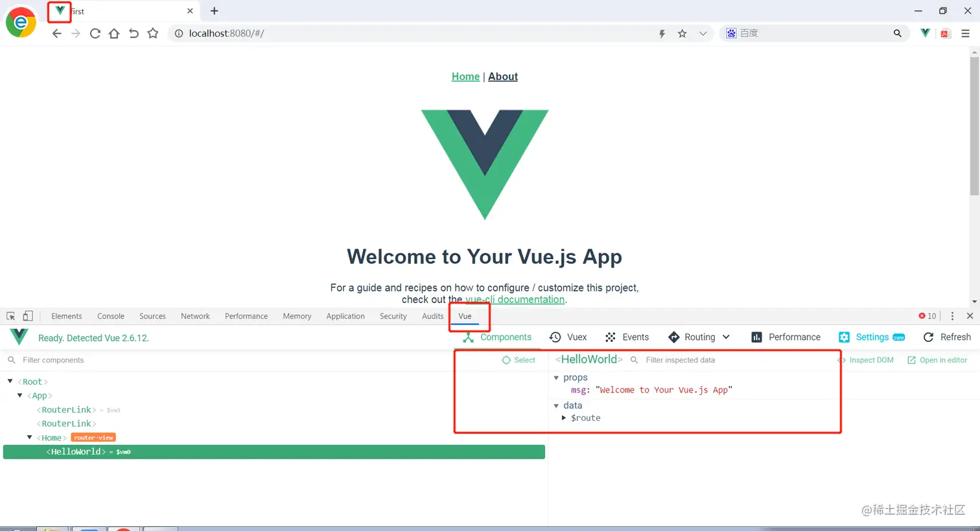Click the error count badge showing 10

click(x=927, y=316)
